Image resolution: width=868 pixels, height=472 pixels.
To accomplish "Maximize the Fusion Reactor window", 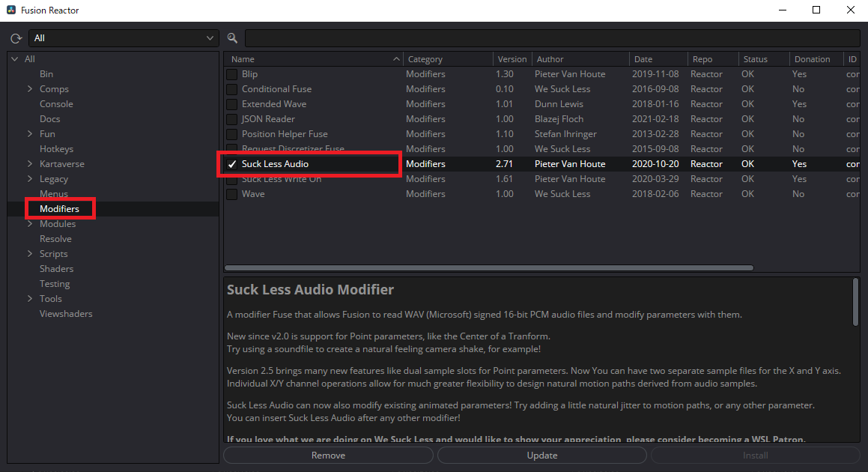I will point(816,10).
